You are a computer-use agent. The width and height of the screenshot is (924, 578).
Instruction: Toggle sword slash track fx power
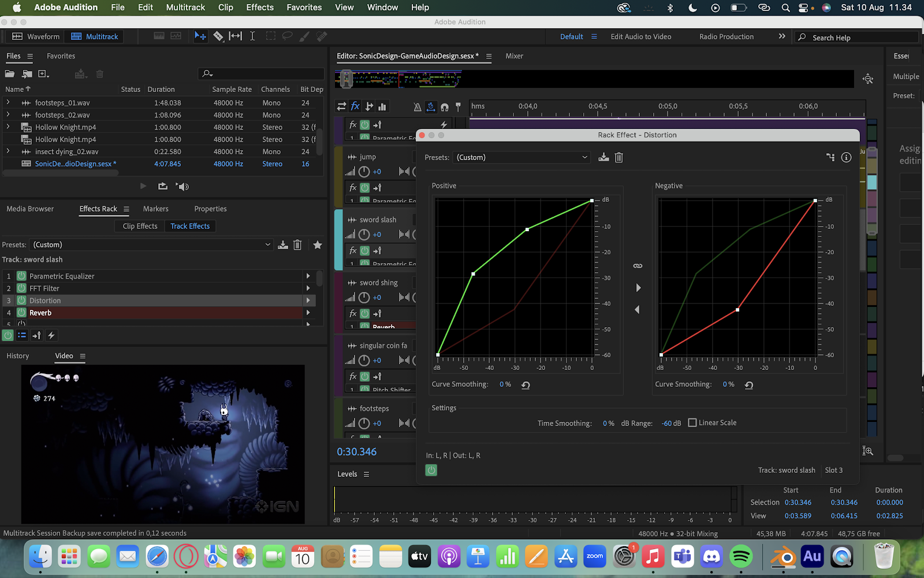[x=365, y=251]
